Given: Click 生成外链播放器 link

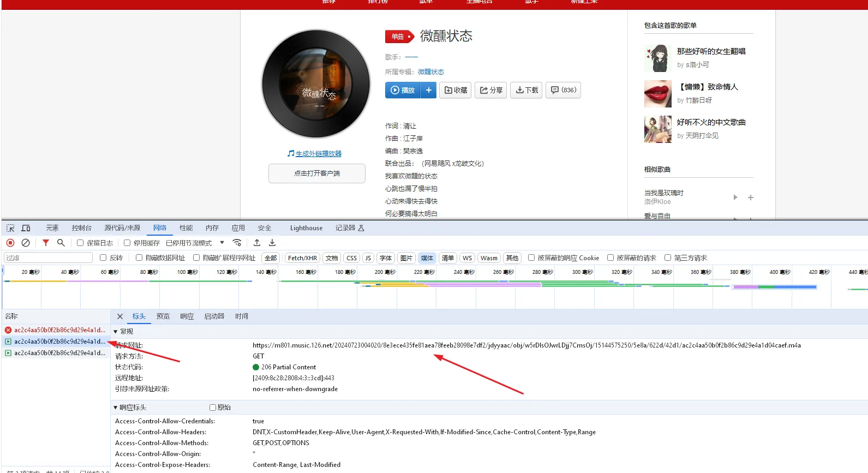Looking at the screenshot, I should [319, 154].
